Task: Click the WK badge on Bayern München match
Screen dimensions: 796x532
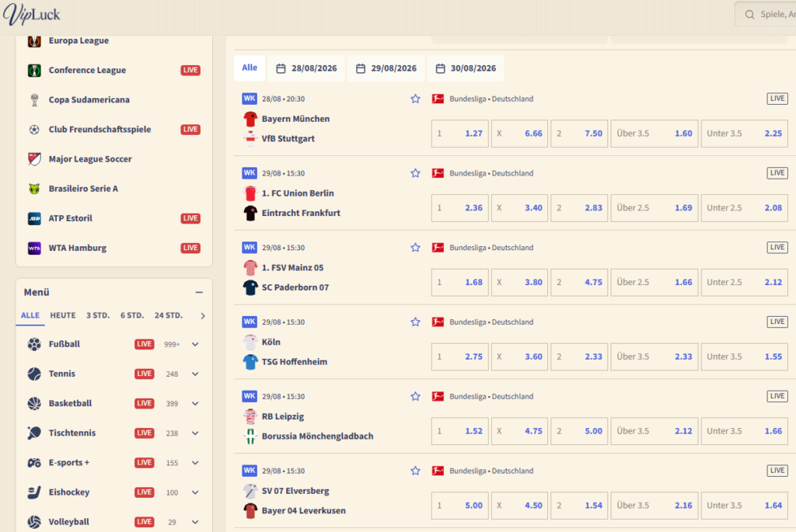Action: [250, 99]
